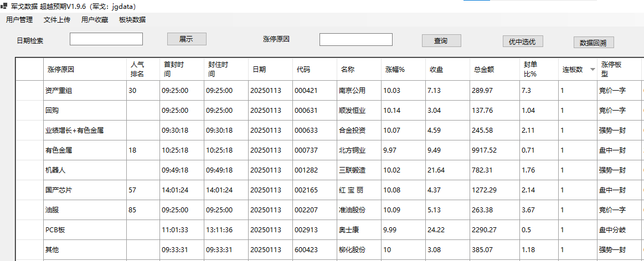Click stock name 南京公用
644x261 pixels.
359,91
